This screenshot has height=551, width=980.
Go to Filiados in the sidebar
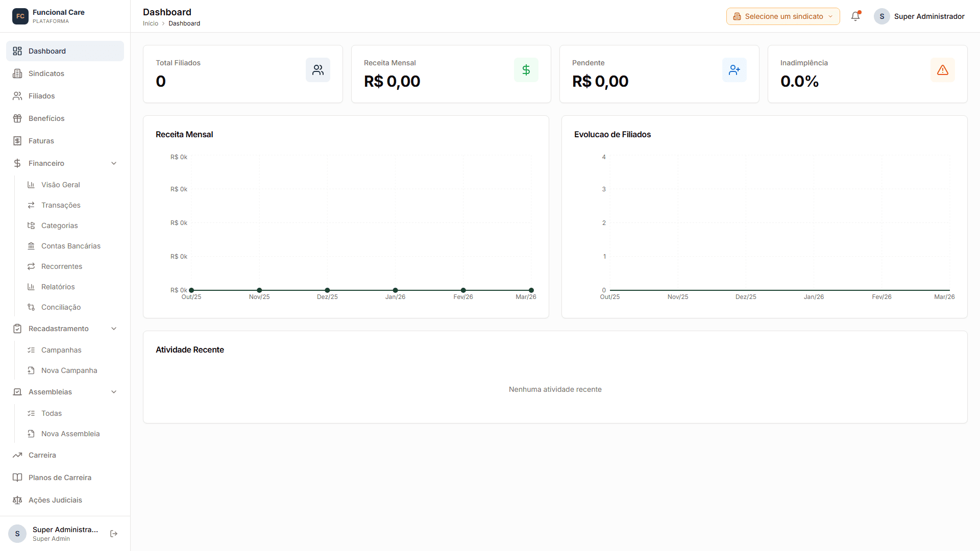pos(41,96)
